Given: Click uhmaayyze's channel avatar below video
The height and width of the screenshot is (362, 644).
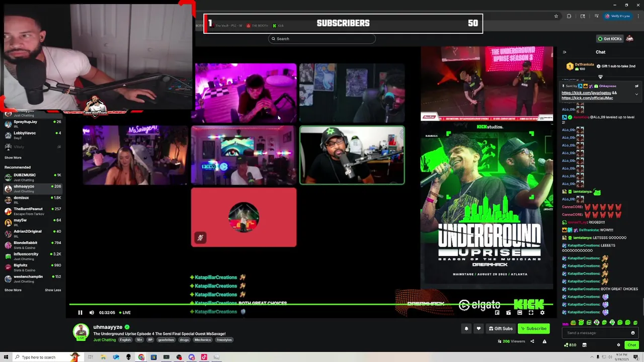Looking at the screenshot, I should (81, 332).
